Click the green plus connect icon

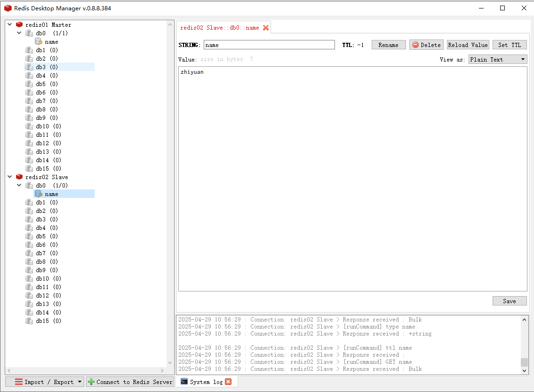(91, 382)
